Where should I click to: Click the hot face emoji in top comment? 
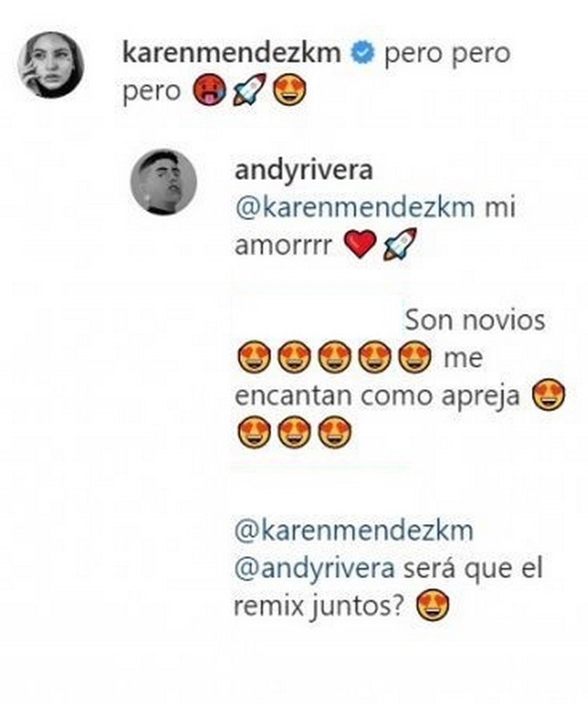208,90
